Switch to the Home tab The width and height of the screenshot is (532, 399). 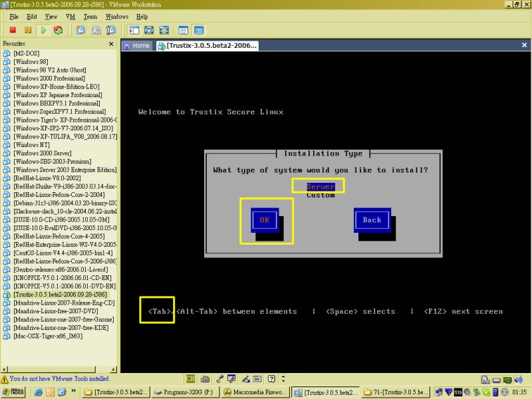(x=137, y=45)
